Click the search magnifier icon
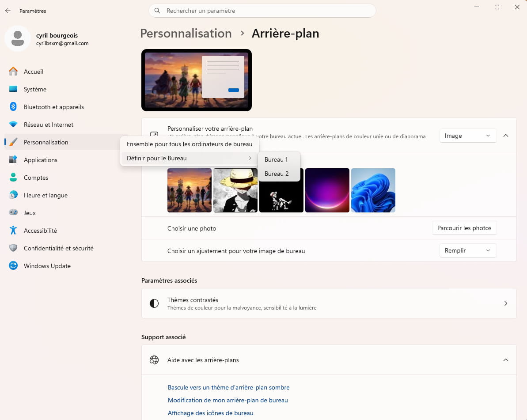The height and width of the screenshot is (420, 527). (x=157, y=11)
